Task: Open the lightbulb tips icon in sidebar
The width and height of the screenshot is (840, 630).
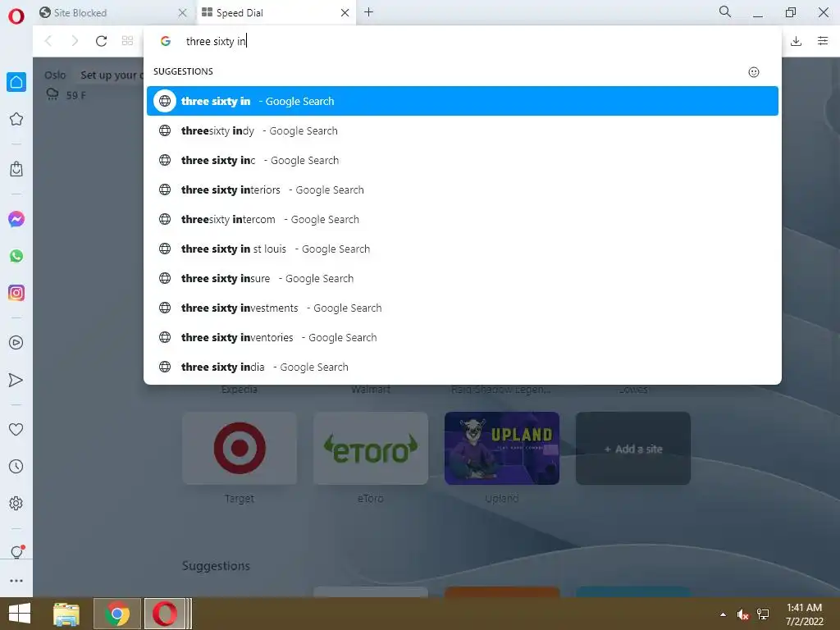Action: 17,552
